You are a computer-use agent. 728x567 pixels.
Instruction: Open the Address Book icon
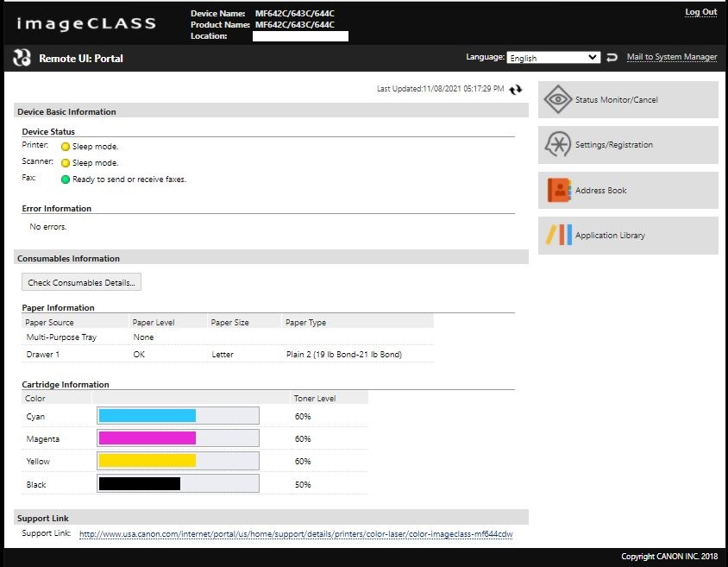coord(558,190)
